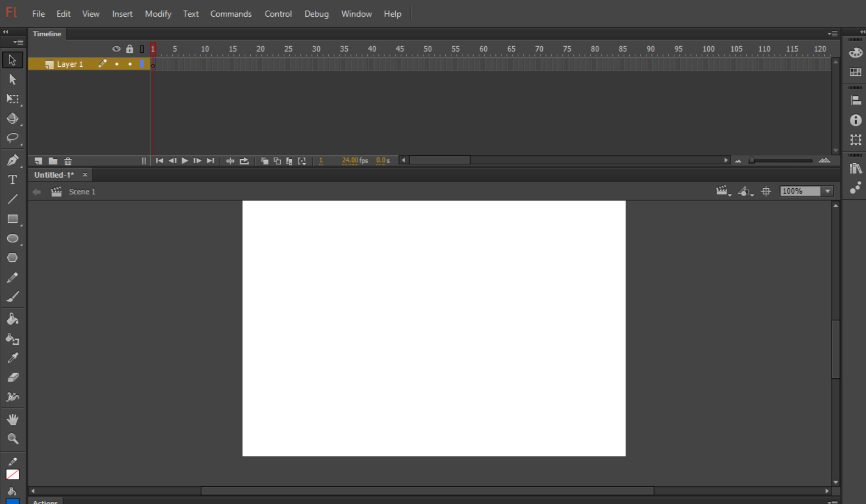Toggle show/hide all layers eye icon

pos(116,49)
